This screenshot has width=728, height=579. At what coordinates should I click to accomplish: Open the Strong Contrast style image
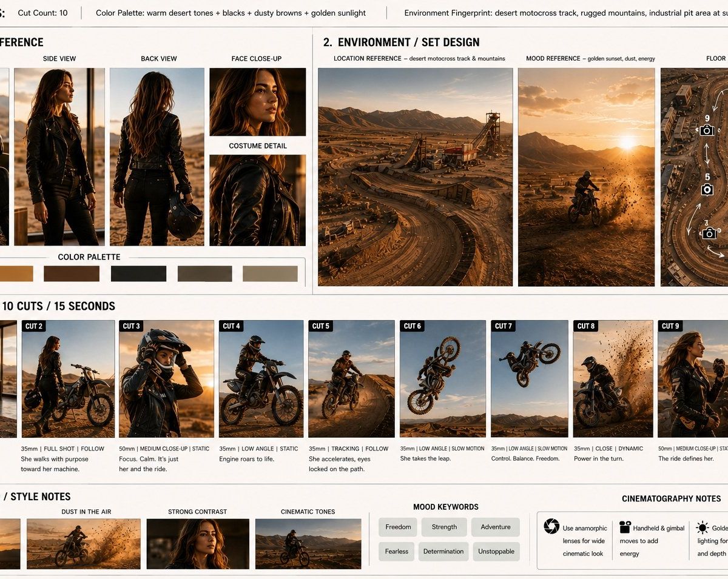(x=198, y=544)
